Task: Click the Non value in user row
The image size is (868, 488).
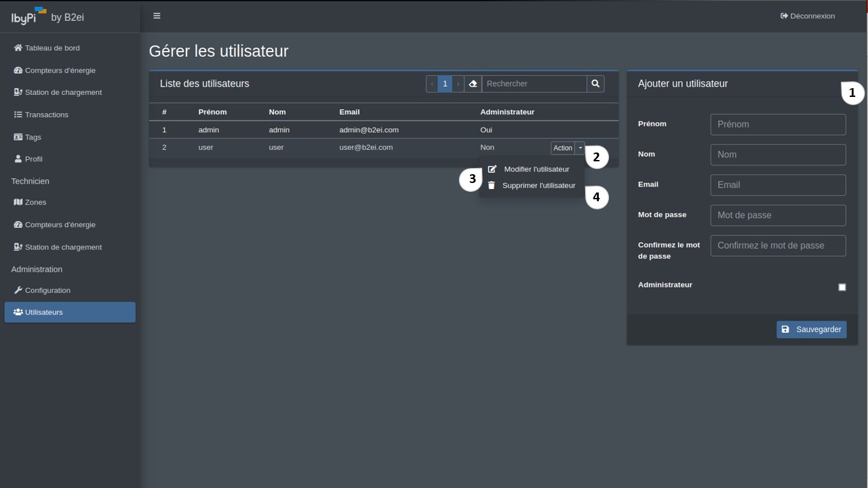Action: coord(487,147)
